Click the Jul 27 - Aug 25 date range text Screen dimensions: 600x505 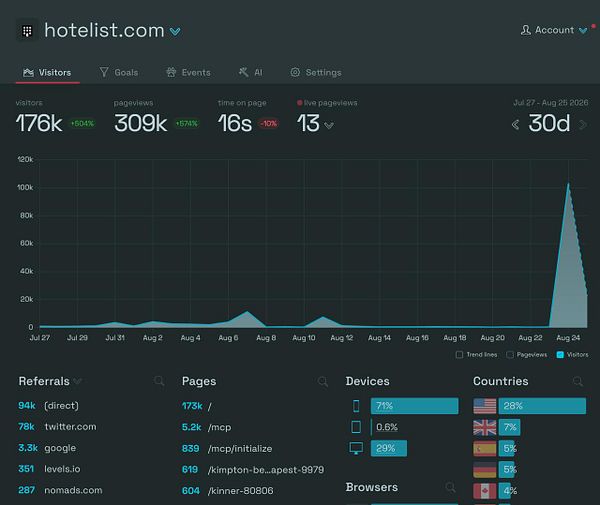551,103
